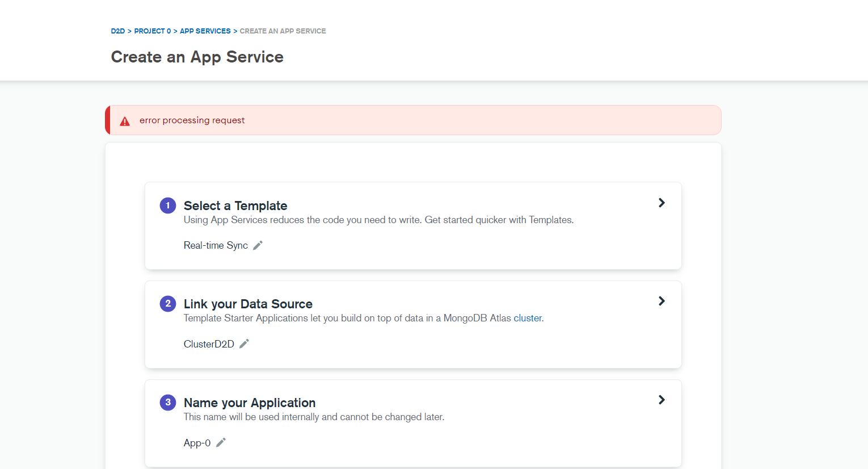Image resolution: width=868 pixels, height=469 pixels.
Task: Click the Name your Application heading
Action: (249, 403)
